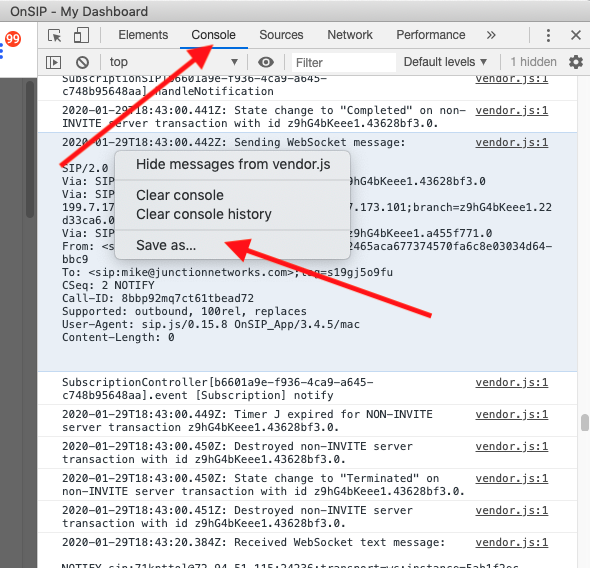The image size is (590, 568).
Task: Click the console vertical scrollbar thumb
Action: coord(584,422)
